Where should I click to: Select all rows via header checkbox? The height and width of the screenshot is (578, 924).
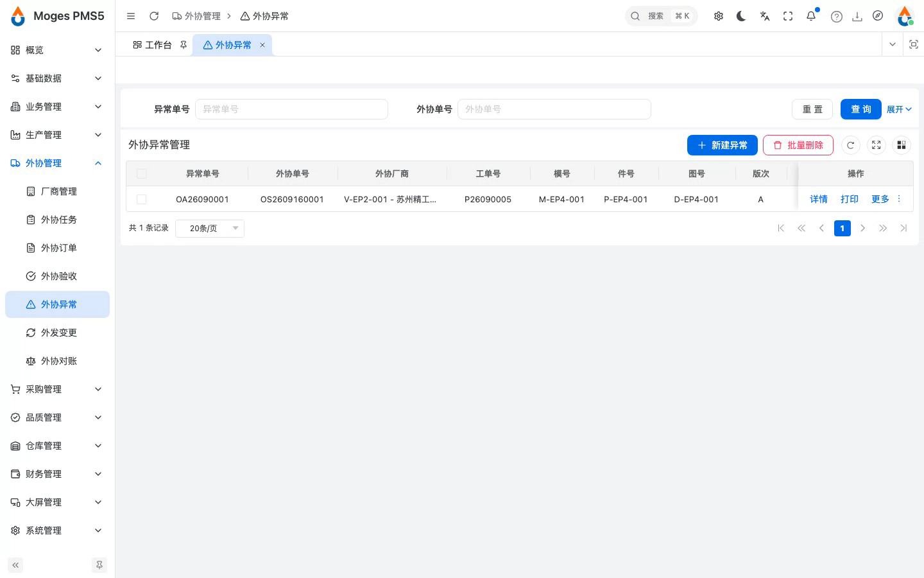(142, 174)
